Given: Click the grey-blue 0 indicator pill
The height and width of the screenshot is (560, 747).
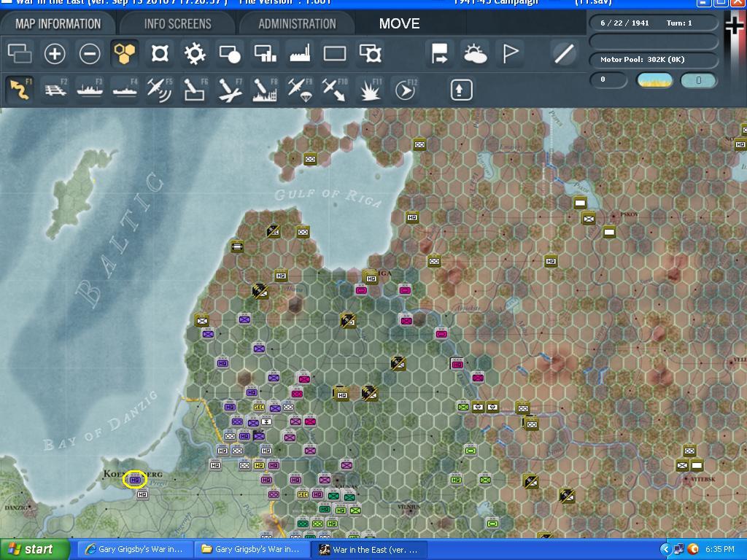Looking at the screenshot, I should tap(698, 80).
